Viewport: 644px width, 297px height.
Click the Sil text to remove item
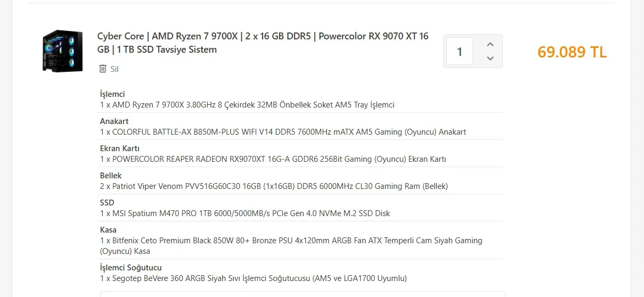pyautogui.click(x=115, y=69)
